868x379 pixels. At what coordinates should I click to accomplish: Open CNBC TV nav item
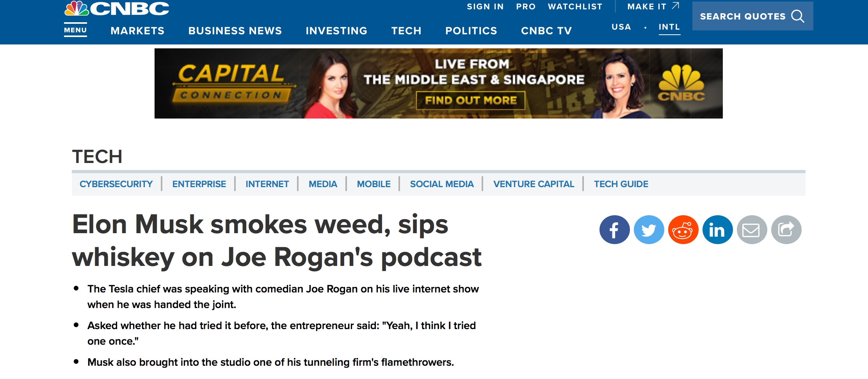tap(546, 31)
